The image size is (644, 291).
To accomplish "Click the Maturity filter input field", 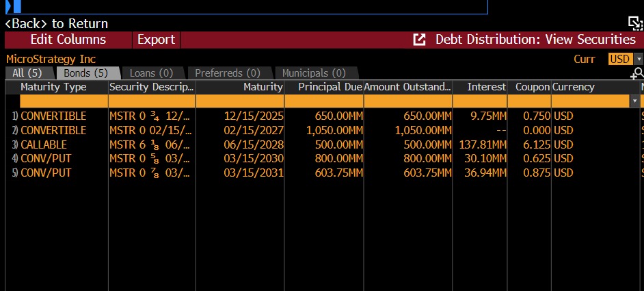I will (x=240, y=101).
